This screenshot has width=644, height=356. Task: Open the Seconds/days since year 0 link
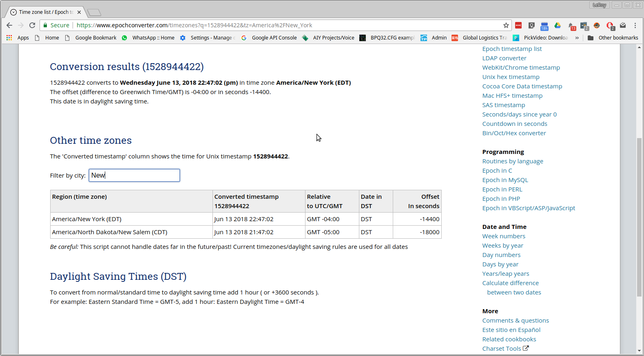(x=519, y=114)
